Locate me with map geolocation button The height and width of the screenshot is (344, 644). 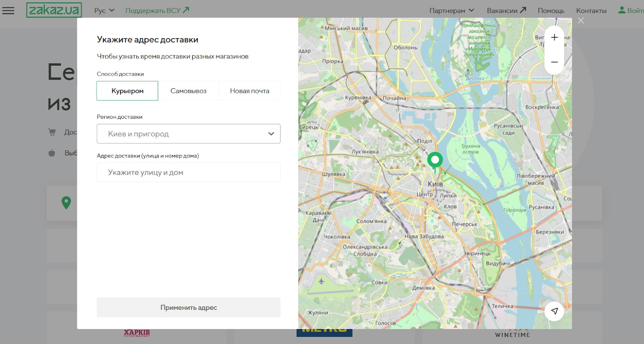554,311
